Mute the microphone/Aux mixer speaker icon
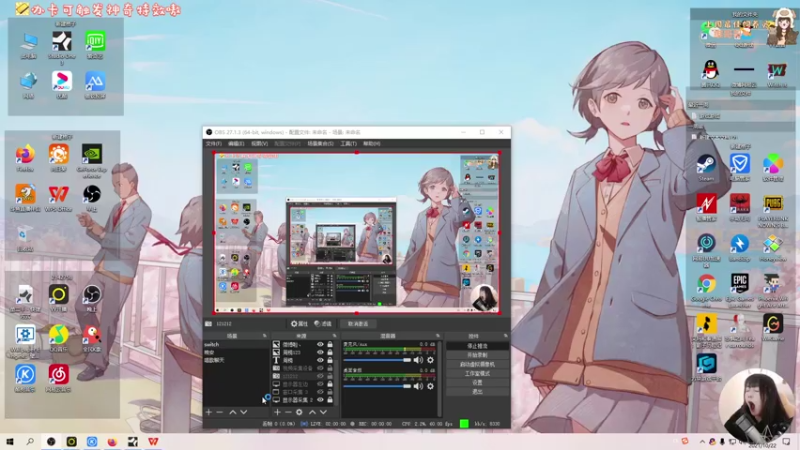 (x=418, y=360)
